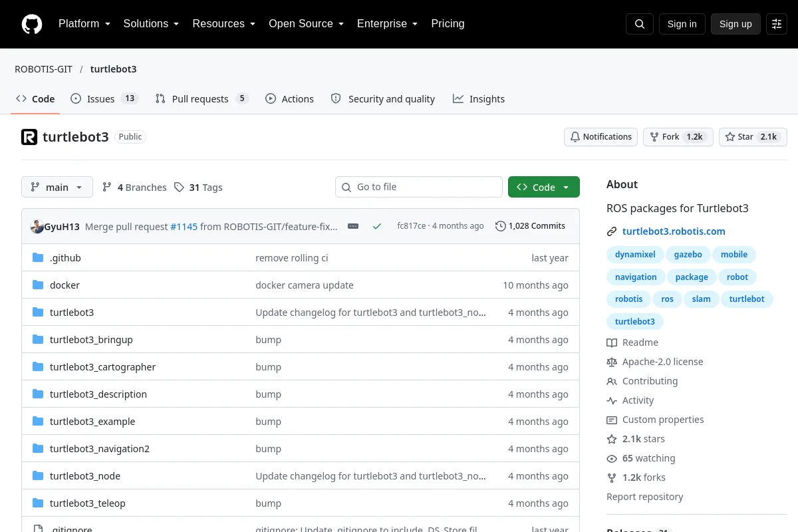The image size is (798, 532).
Task: Click folder icon beside turtlebot3_description
Action: pos(38,394)
